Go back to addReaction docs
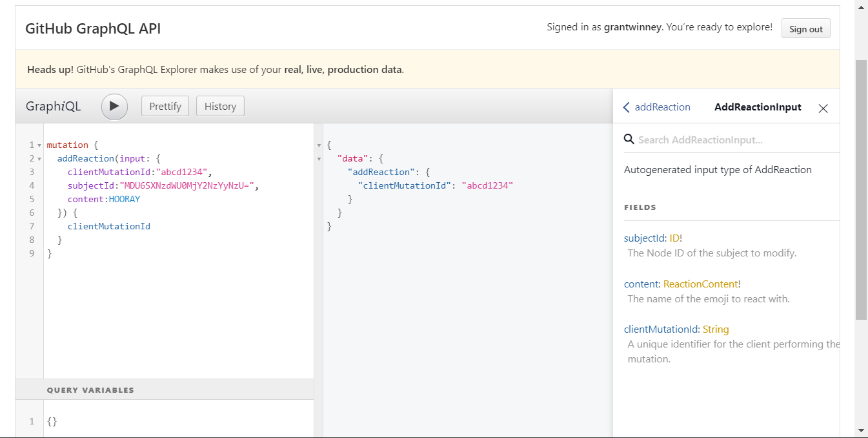Viewport: 868px width, 438px height. click(x=656, y=107)
